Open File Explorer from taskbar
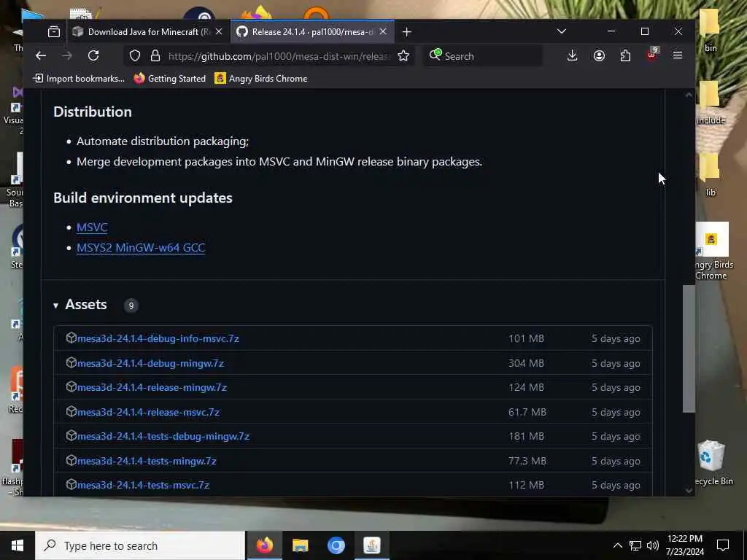 click(300, 545)
